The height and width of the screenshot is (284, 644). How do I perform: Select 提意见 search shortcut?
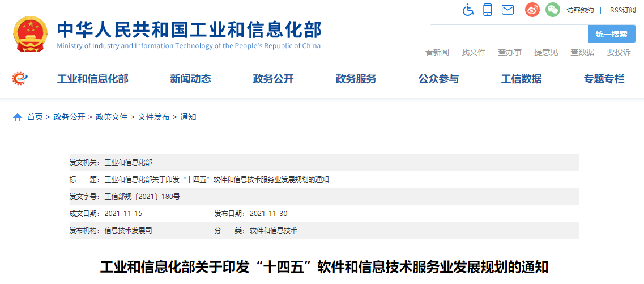(546, 52)
